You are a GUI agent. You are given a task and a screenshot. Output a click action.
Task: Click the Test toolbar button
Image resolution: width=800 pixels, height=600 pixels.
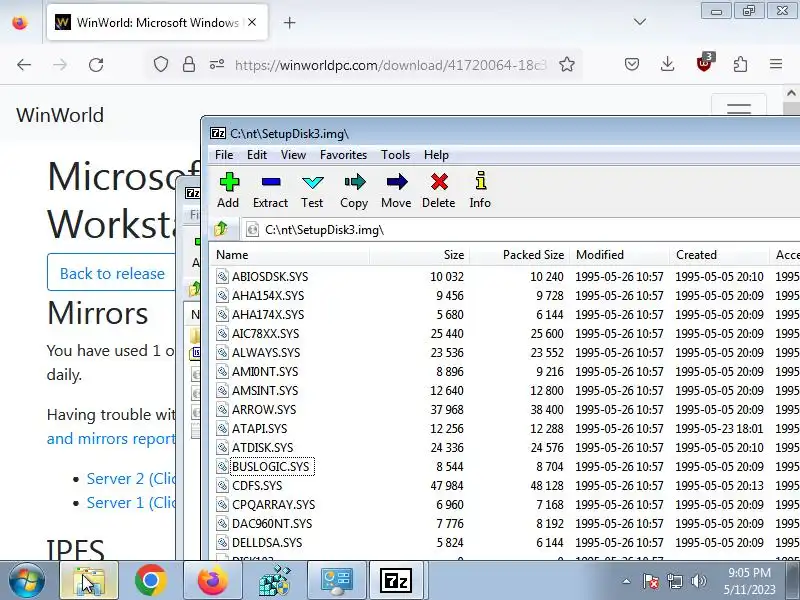(312, 190)
